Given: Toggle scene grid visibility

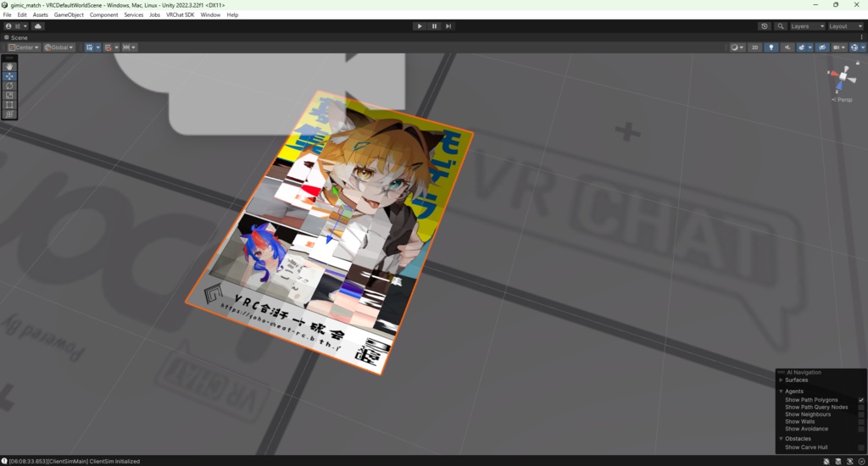Looking at the screenshot, I should point(89,47).
